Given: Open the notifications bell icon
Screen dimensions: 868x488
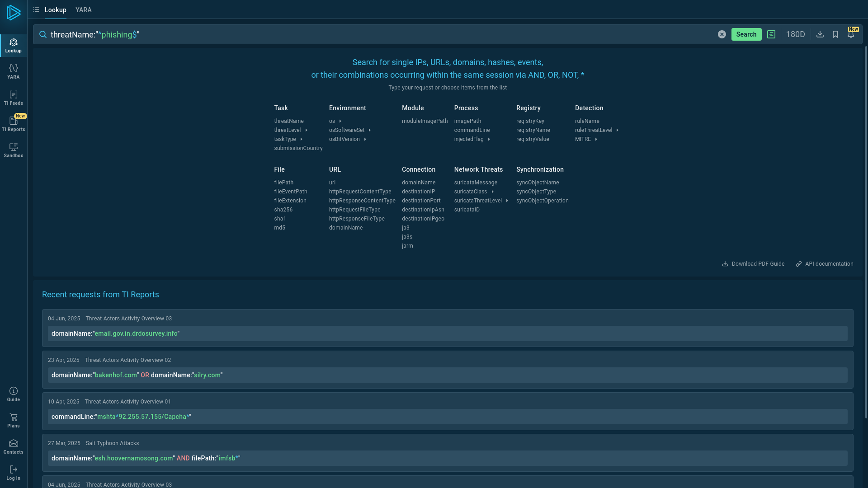Looking at the screenshot, I should tap(851, 34).
